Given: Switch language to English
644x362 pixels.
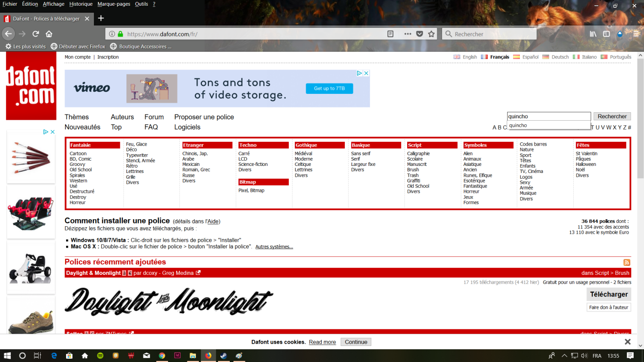Looking at the screenshot, I should click(x=465, y=57).
